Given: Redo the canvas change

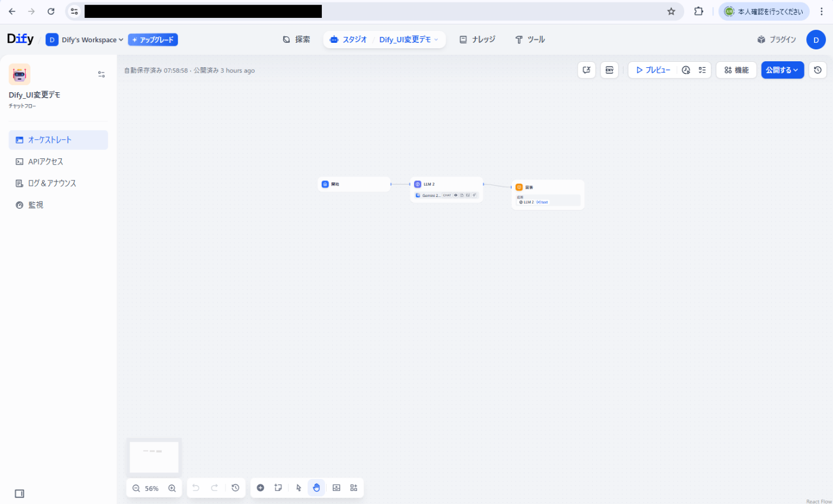Looking at the screenshot, I should click(x=215, y=488).
